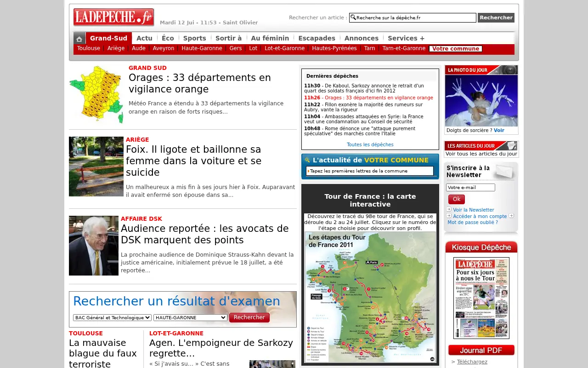588x368 pixels.
Task: Select the Grand-Sud tab
Action: (x=108, y=38)
